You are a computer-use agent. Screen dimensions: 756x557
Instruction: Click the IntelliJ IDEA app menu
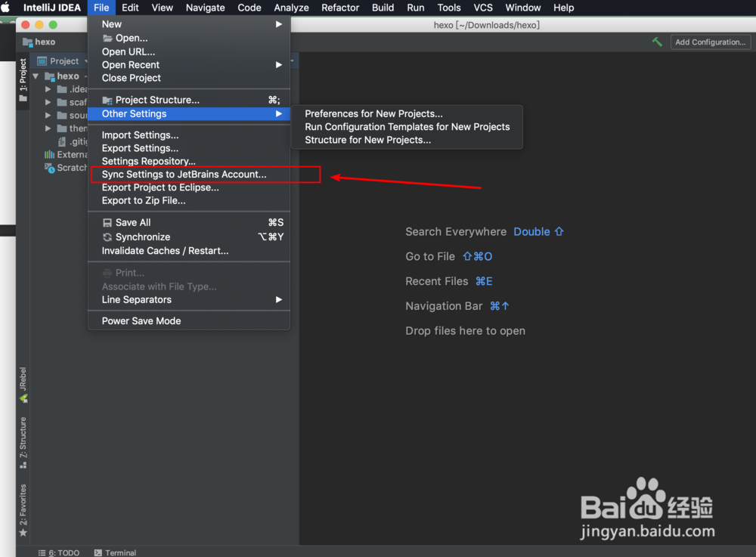coord(52,8)
